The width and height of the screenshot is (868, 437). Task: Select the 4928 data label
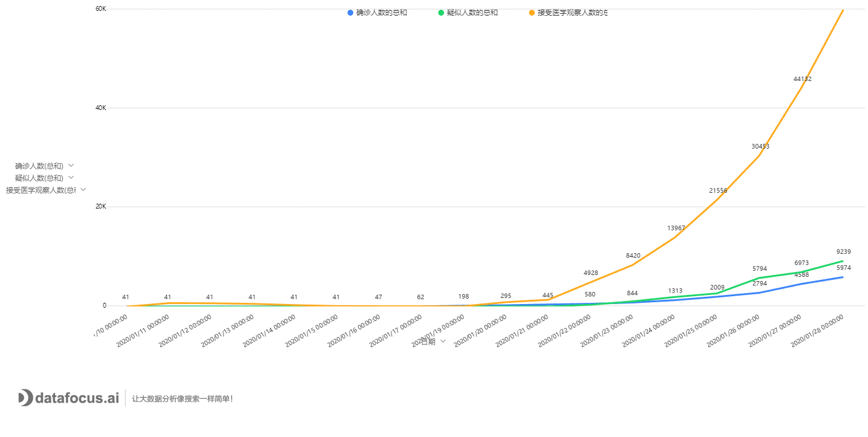[590, 273]
